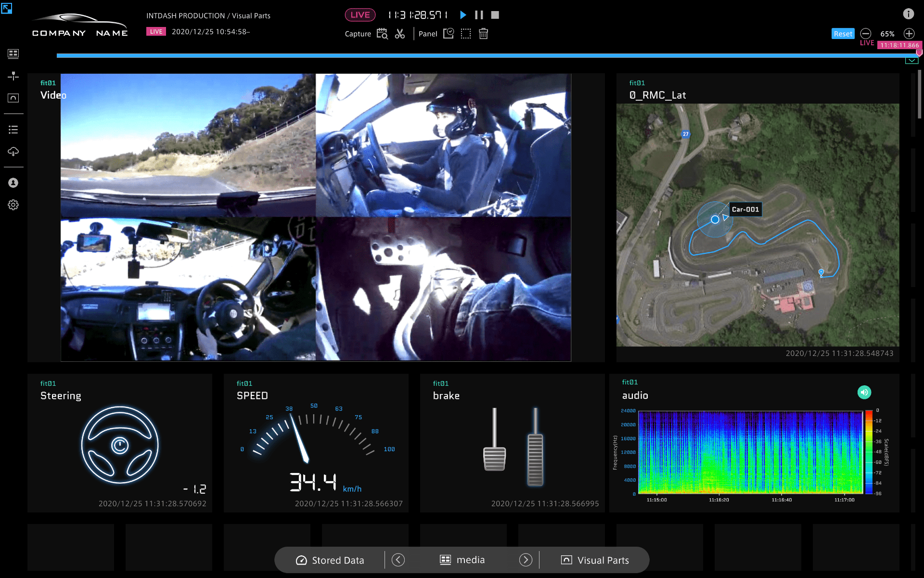Open the list view icon in sidebar
Image resolution: width=924 pixels, height=578 pixels.
tap(13, 130)
